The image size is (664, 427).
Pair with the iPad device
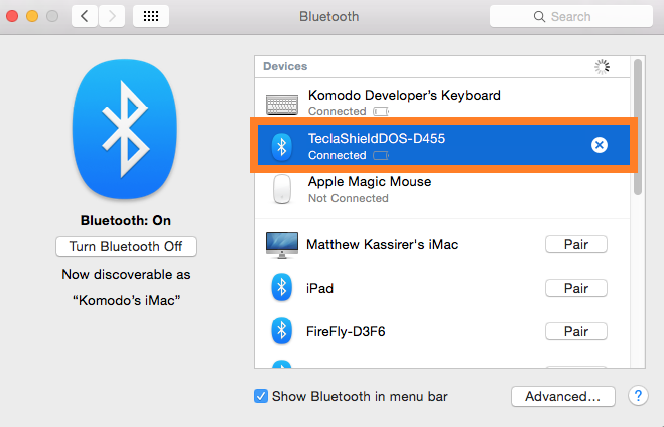tap(576, 288)
